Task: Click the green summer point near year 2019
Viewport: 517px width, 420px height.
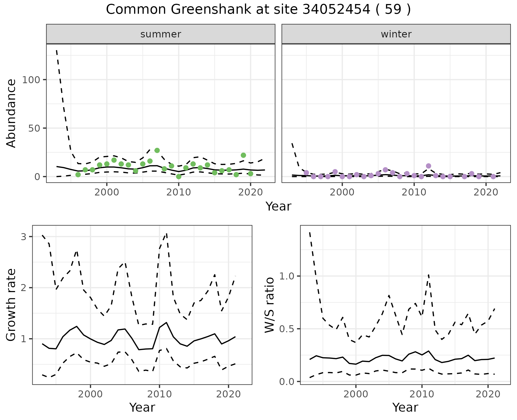Action: coord(243,155)
